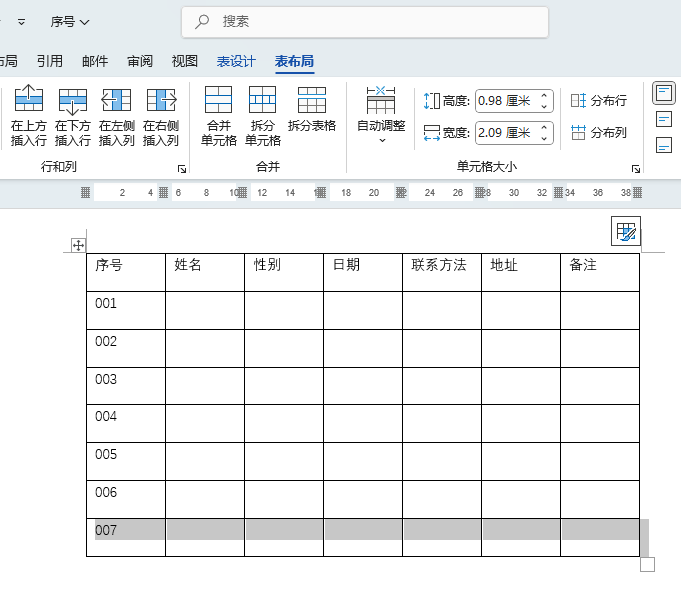Click the cell containing 007
The width and height of the screenshot is (681, 608).
tap(126, 538)
